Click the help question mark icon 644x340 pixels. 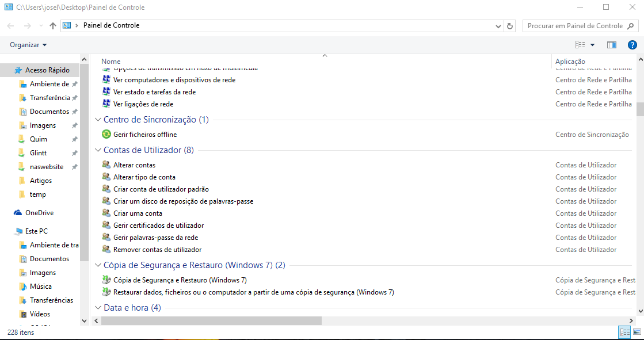point(632,45)
